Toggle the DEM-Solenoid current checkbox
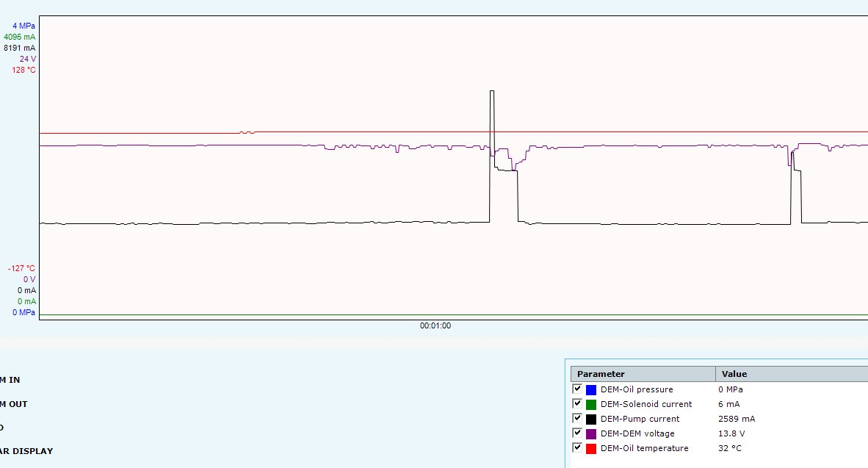This screenshot has height=468, width=868. [x=577, y=403]
